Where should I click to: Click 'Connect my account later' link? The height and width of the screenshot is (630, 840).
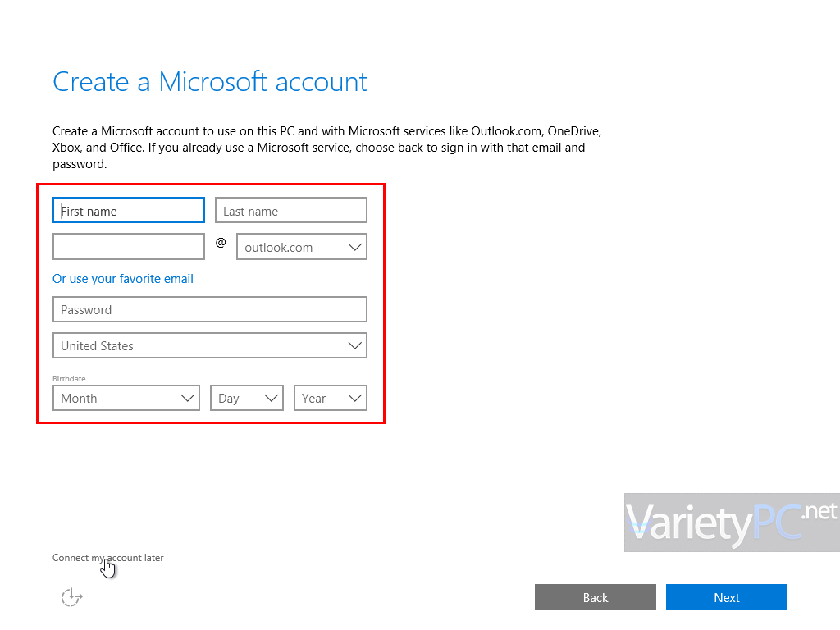(107, 558)
